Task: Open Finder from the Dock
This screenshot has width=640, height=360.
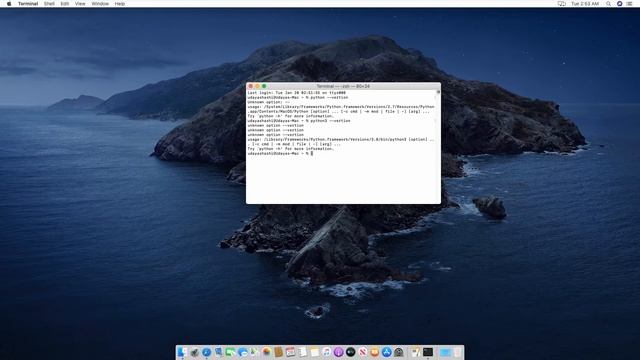Action: (x=182, y=352)
